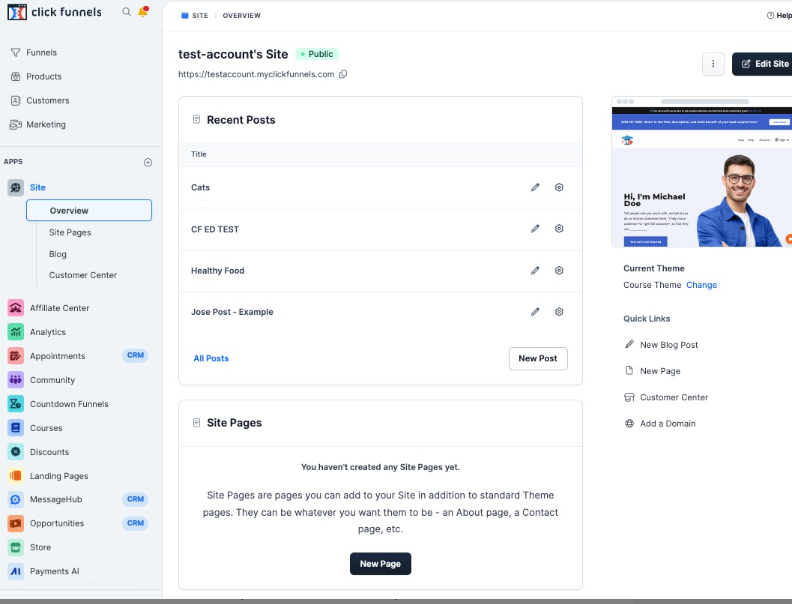Viewport: 792px width, 604px height.
Task: Click the New Page button in Site Pages
Action: click(380, 564)
